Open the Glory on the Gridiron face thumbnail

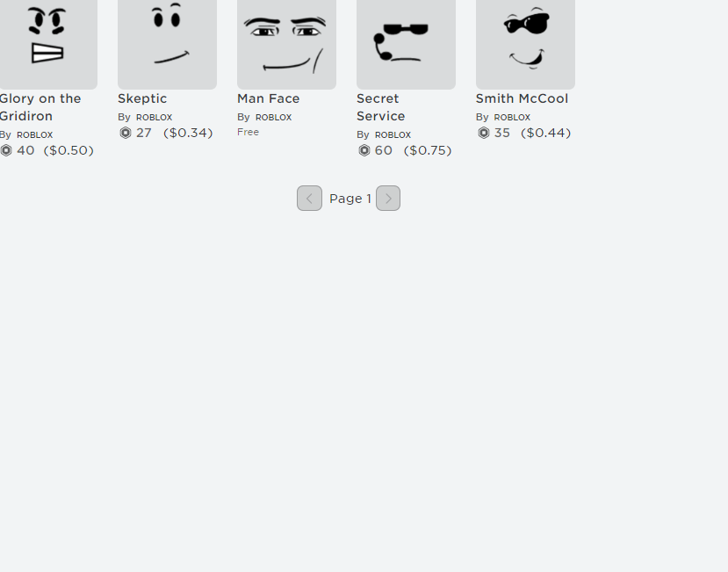point(48,45)
